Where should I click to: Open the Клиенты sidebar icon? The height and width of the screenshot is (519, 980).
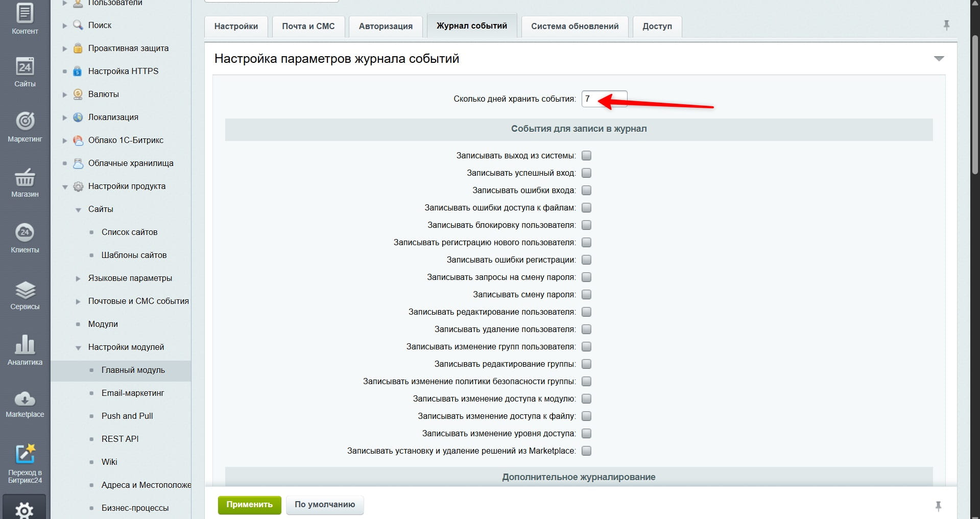25,233
